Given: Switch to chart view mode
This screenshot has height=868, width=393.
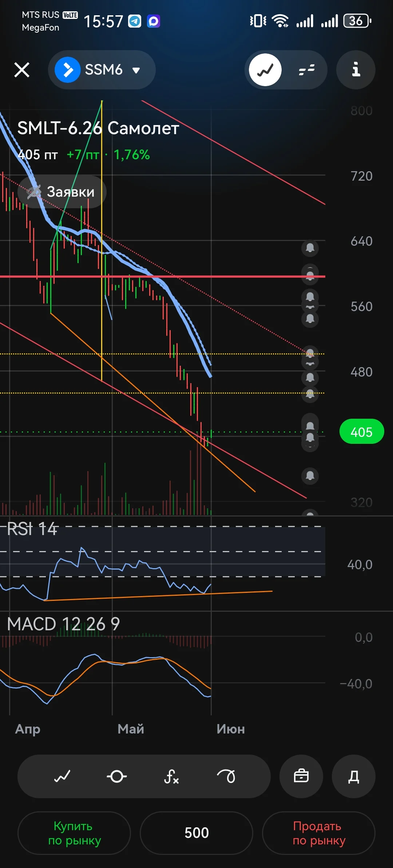Looking at the screenshot, I should click(x=265, y=70).
